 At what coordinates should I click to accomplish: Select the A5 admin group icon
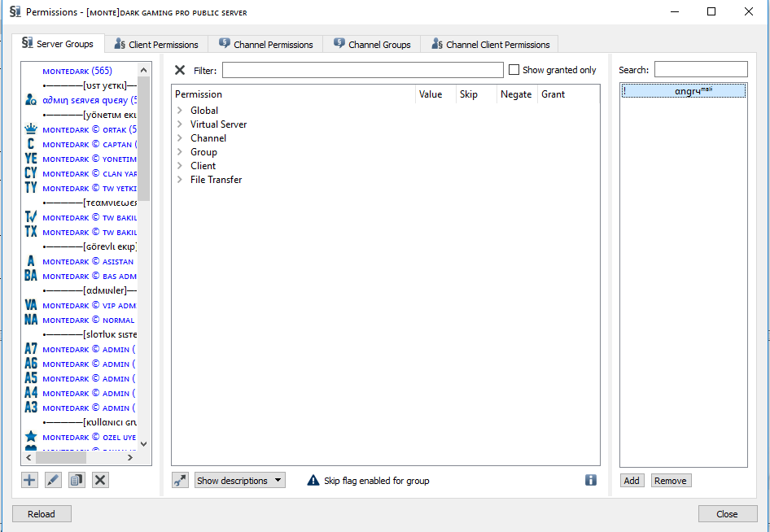coord(31,379)
